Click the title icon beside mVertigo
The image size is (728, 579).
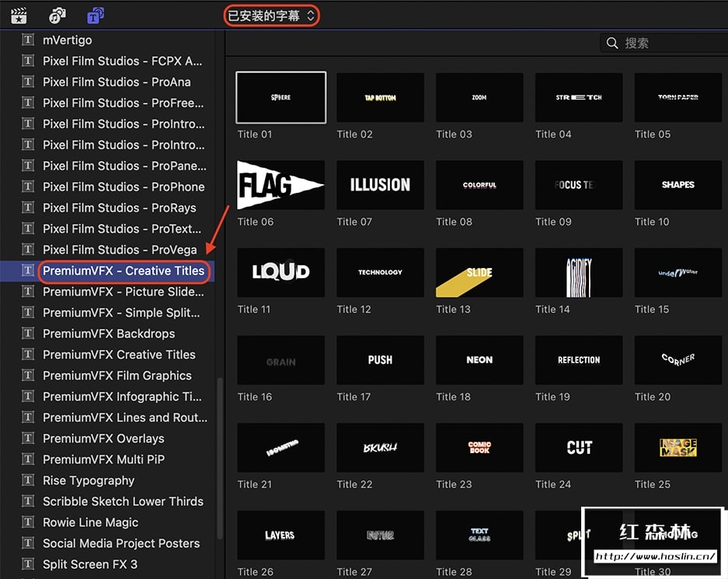[x=28, y=40]
